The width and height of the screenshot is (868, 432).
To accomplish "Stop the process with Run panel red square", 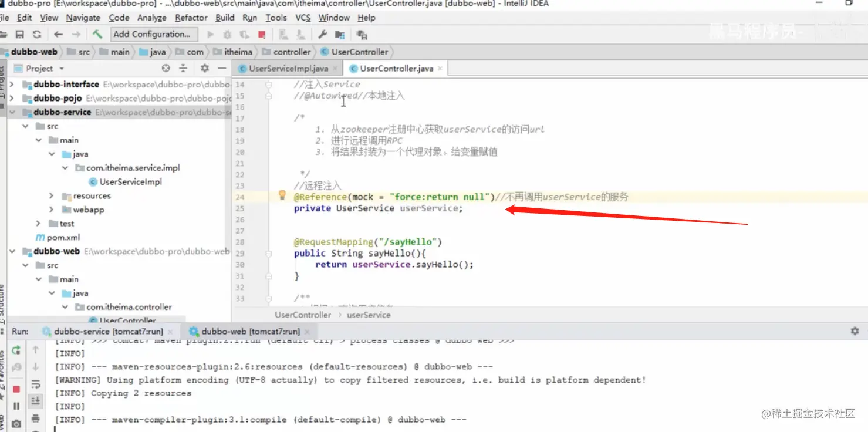I will pos(16,389).
